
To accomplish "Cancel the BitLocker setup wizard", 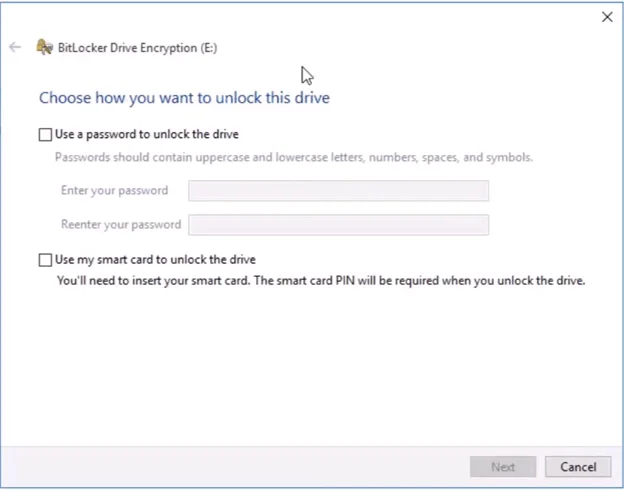I will pos(577,467).
